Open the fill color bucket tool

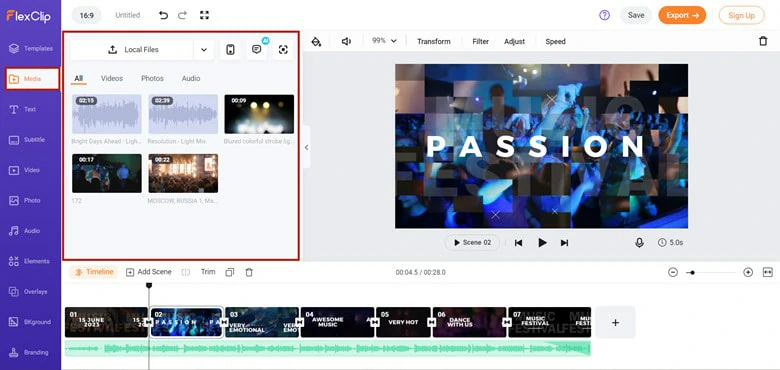point(316,41)
